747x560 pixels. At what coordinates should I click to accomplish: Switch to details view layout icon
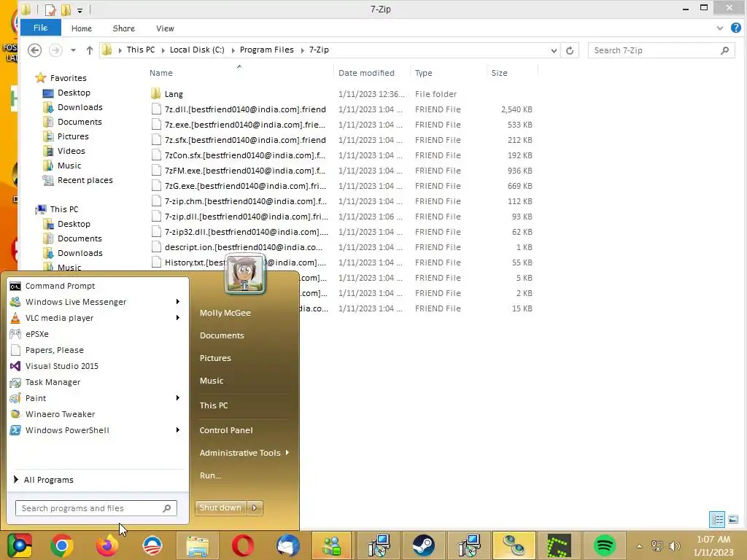717,519
